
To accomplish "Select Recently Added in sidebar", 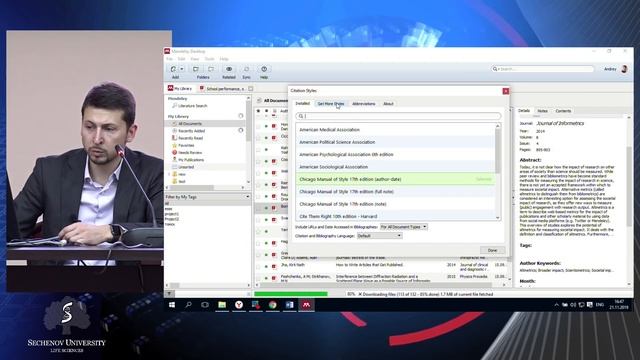I will coord(191,131).
